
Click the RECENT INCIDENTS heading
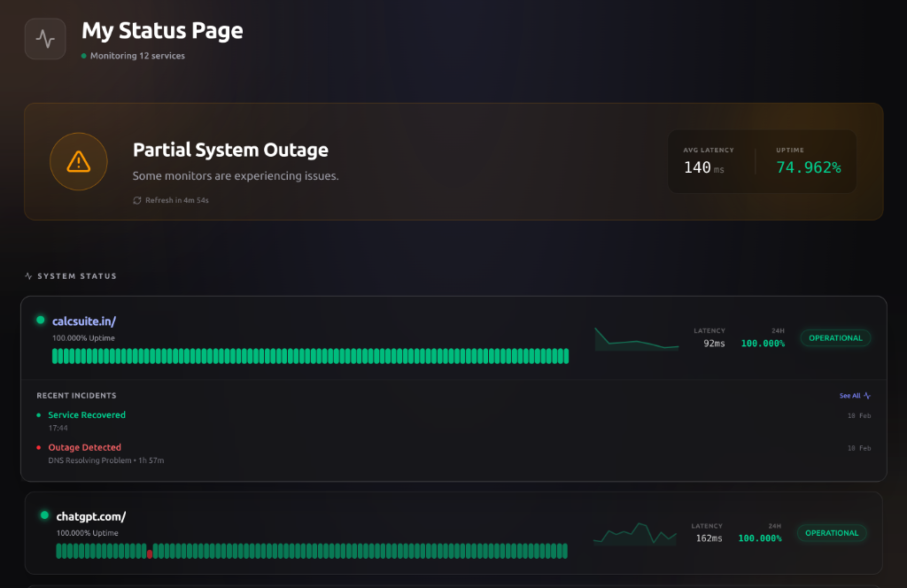tap(76, 396)
